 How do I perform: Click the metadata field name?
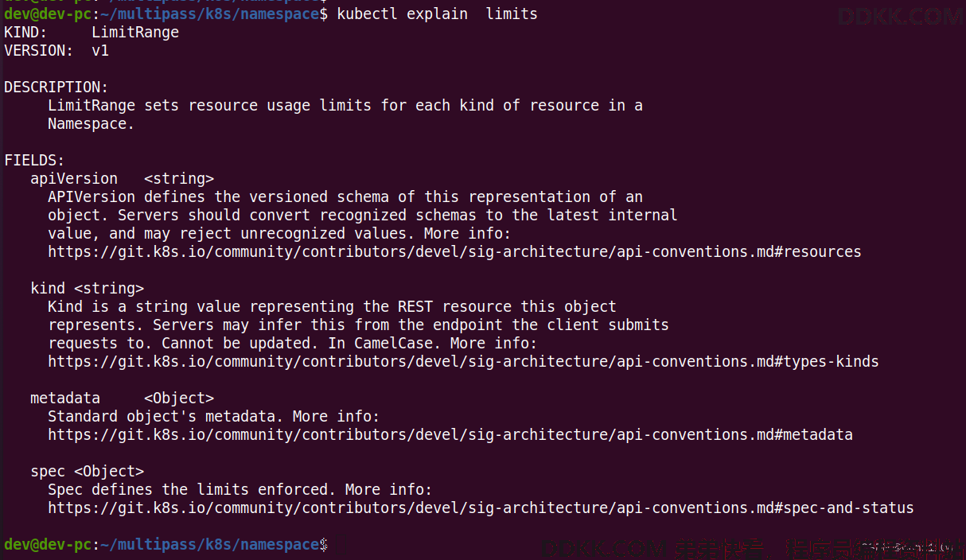[65, 399]
